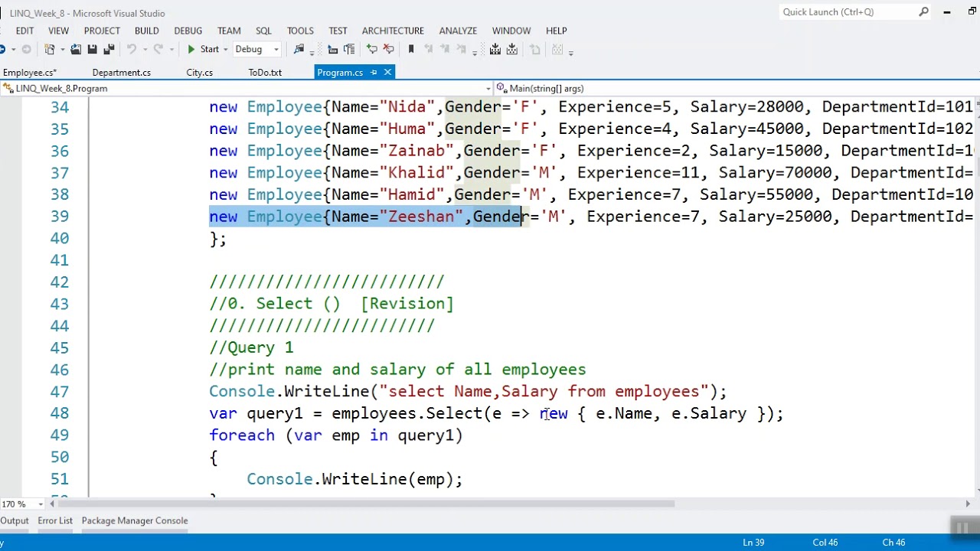980x551 pixels.
Task: Open the BUILD menu
Action: pos(146,31)
